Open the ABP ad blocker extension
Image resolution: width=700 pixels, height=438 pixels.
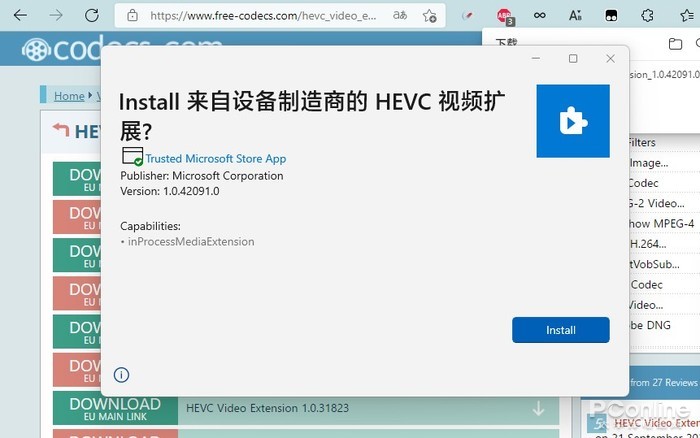(505, 17)
